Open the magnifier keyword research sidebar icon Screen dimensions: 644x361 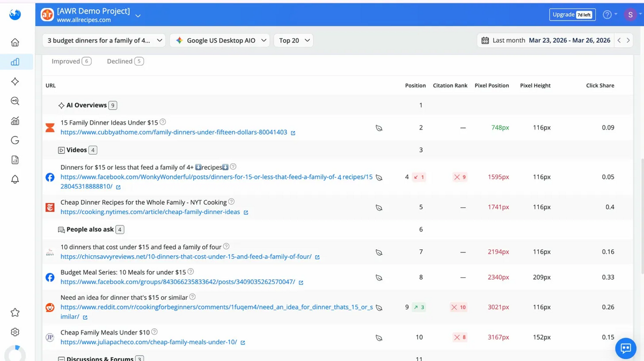click(x=15, y=101)
